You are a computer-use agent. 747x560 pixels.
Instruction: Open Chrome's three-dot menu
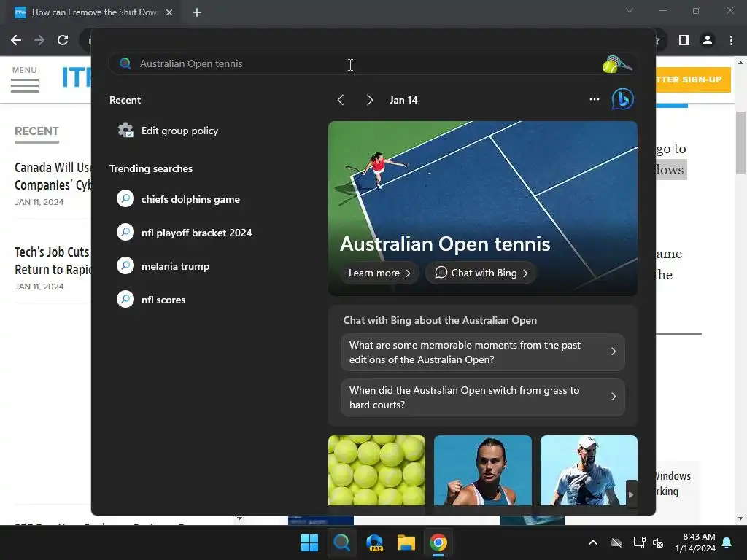pyautogui.click(x=731, y=40)
